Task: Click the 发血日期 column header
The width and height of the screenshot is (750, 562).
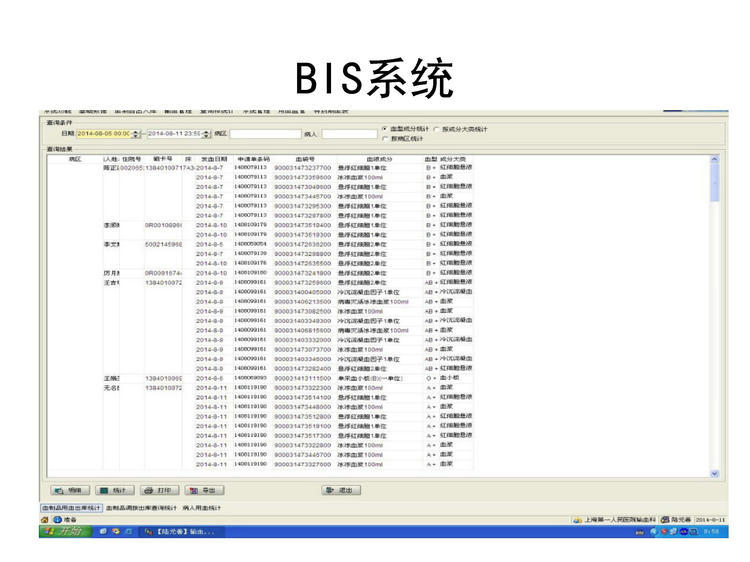Action: [214, 159]
